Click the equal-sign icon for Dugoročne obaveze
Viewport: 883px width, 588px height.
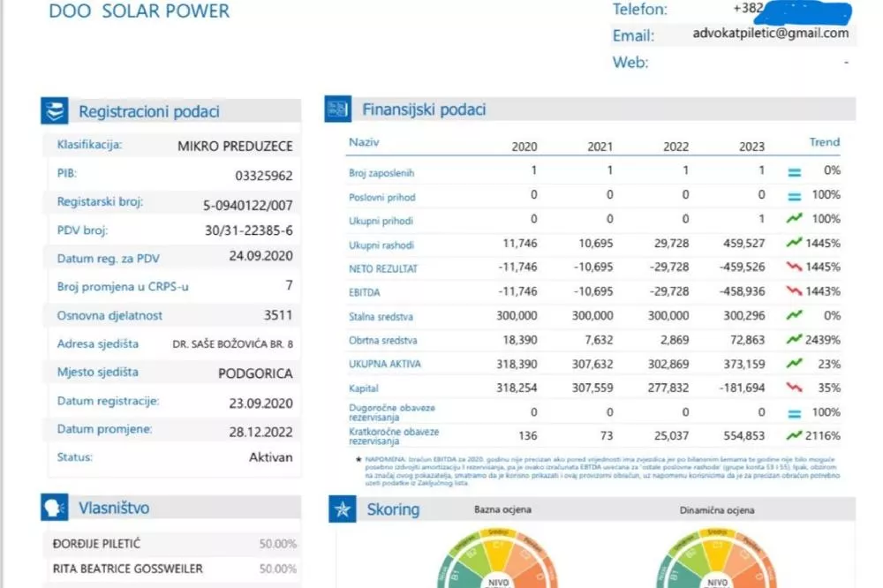coord(794,412)
